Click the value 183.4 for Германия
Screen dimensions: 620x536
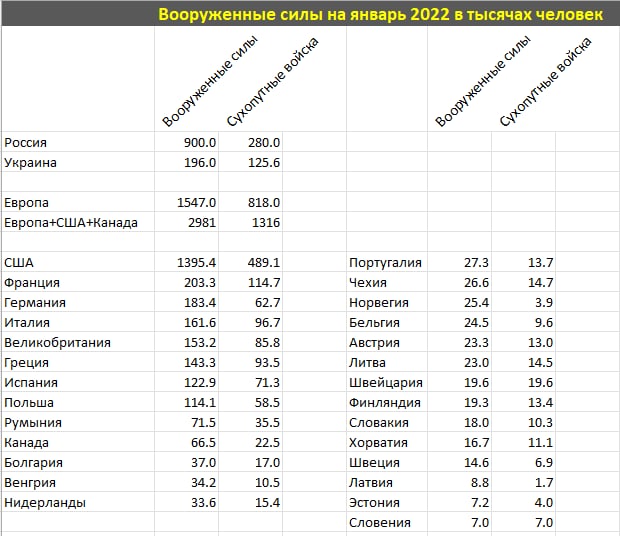tap(200, 302)
